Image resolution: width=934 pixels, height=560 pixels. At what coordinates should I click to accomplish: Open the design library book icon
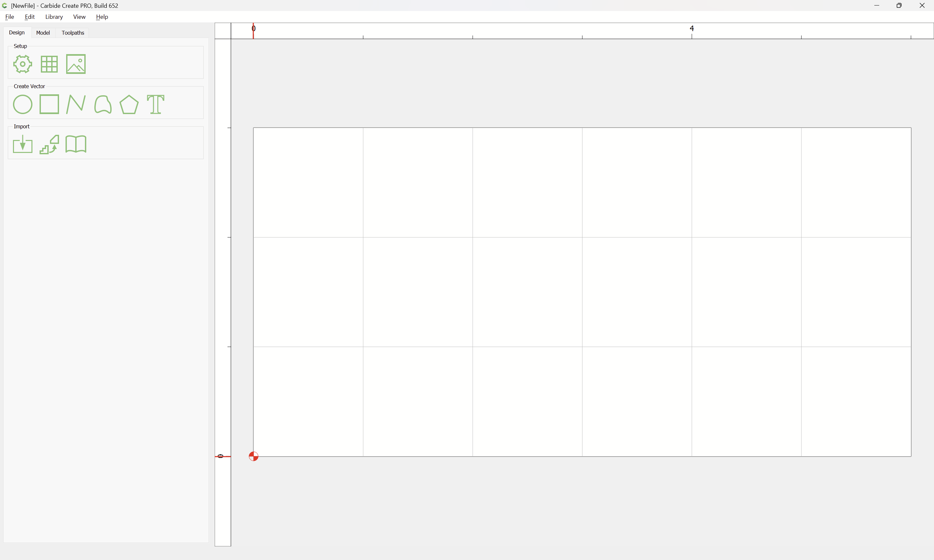tap(76, 144)
